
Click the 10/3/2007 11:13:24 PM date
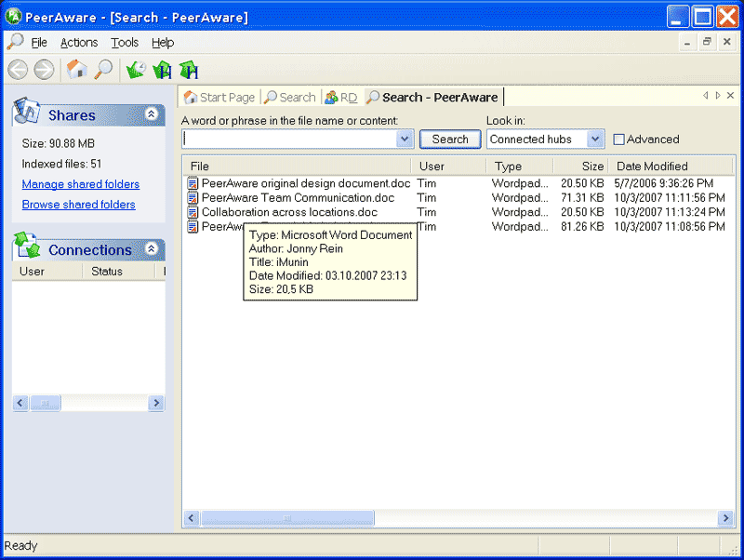670,212
